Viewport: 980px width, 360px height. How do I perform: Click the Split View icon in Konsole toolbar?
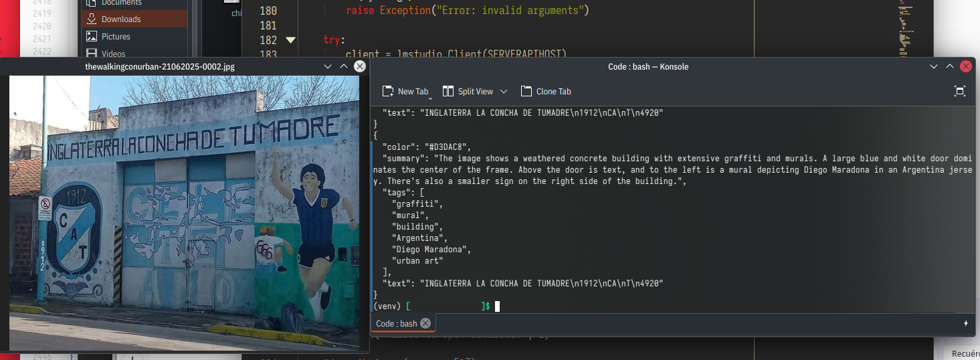click(448, 92)
